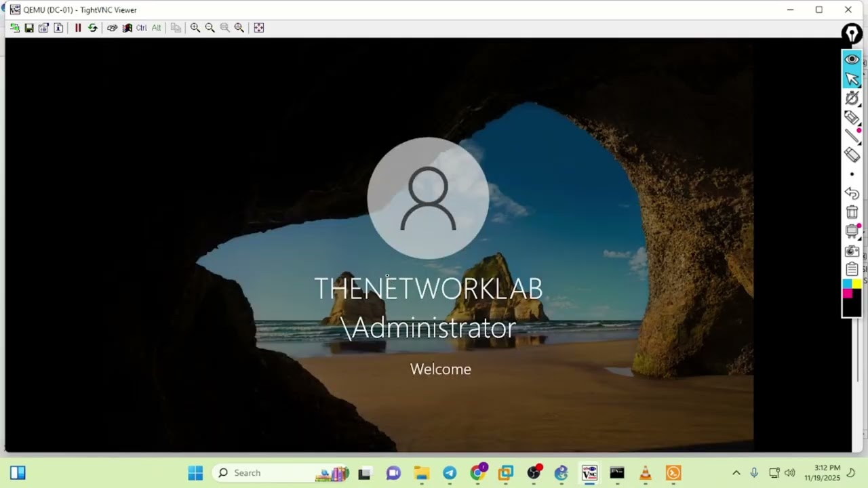This screenshot has width=868, height=488.
Task: Open the TightVNC window system menu icon
Action: (15, 9)
